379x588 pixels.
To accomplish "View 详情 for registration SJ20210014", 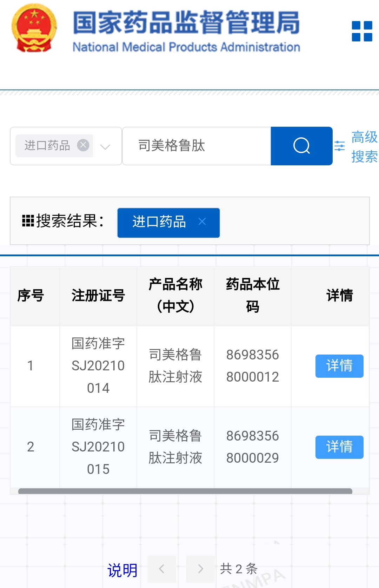I will tap(339, 366).
